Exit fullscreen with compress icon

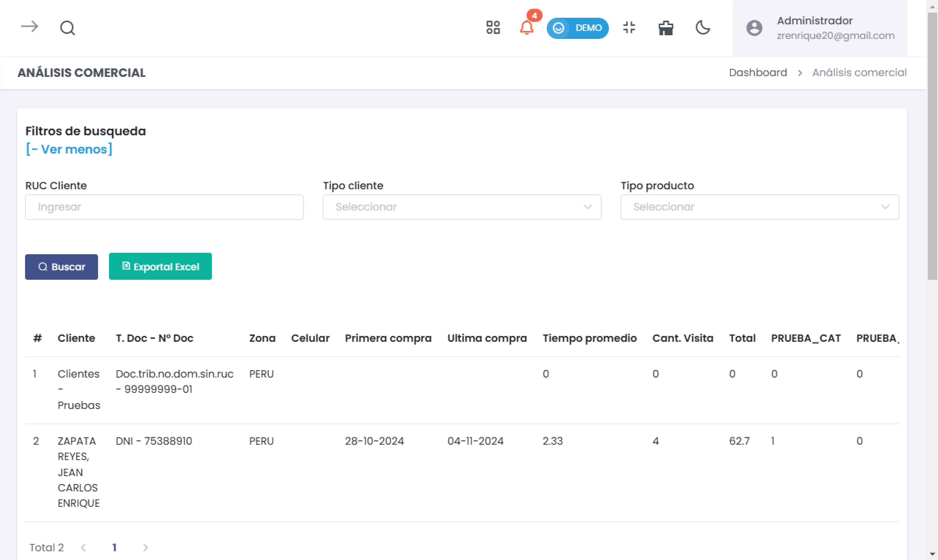point(629,27)
